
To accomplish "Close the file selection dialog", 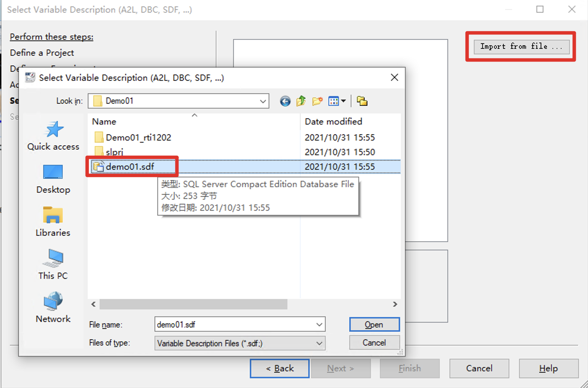I will coord(394,78).
